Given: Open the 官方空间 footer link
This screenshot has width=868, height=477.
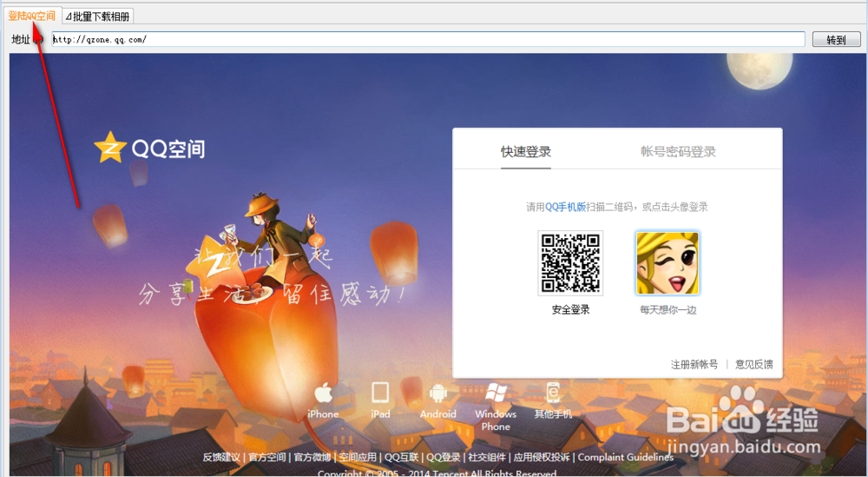Looking at the screenshot, I should pyautogui.click(x=266, y=457).
